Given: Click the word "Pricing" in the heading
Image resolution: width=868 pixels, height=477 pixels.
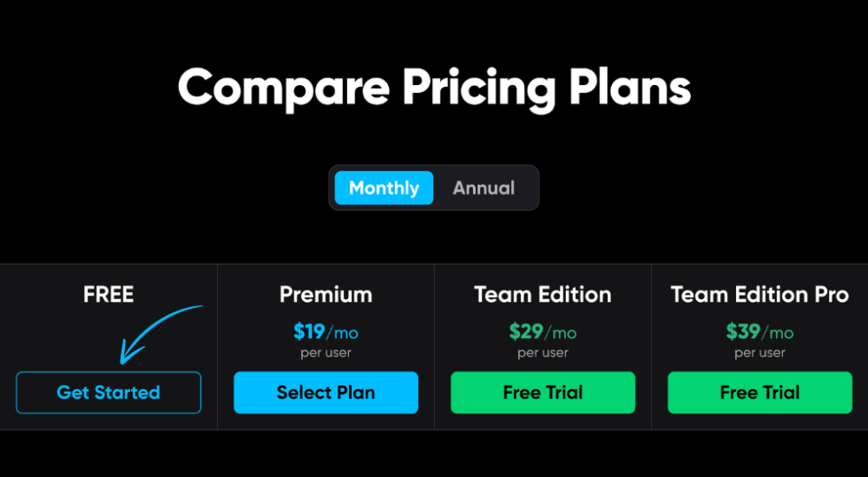Looking at the screenshot, I should click(x=479, y=88).
